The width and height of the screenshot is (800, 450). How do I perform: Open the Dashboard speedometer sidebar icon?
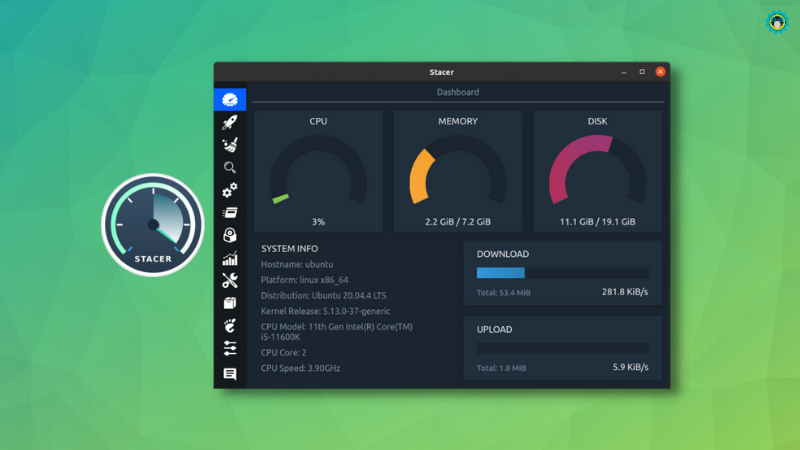click(x=230, y=99)
